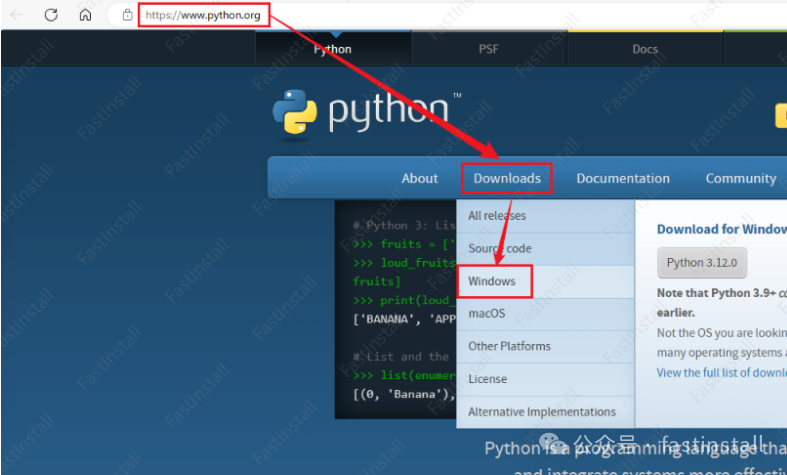The width and height of the screenshot is (787, 475).
Task: Open the Python top-bar tab
Action: 333,49
